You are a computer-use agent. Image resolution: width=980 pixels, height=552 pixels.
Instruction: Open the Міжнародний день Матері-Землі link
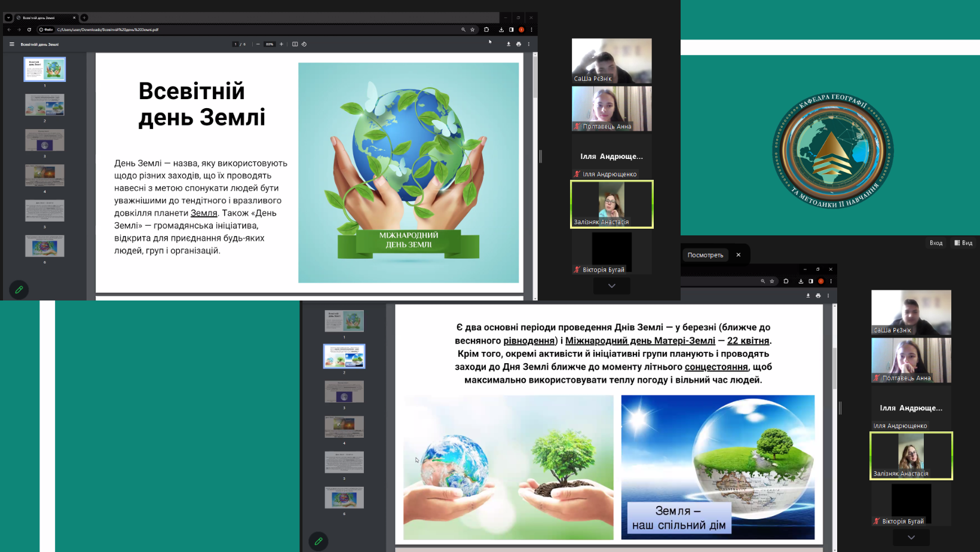[640, 341]
